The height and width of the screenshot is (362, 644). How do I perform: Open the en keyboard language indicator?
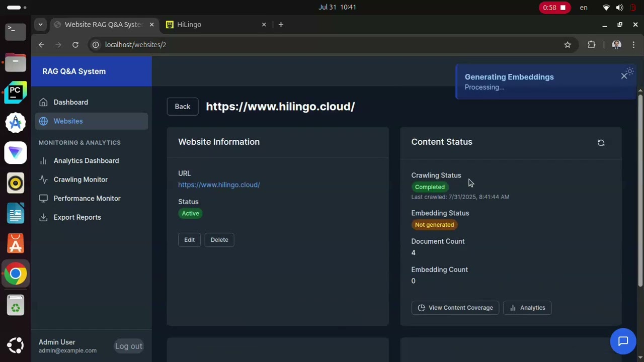tap(584, 8)
